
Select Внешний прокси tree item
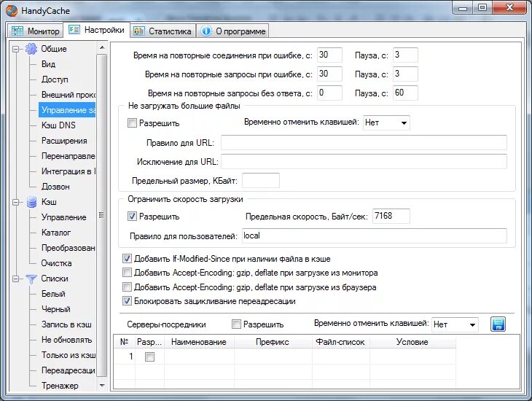pyautogui.click(x=68, y=95)
